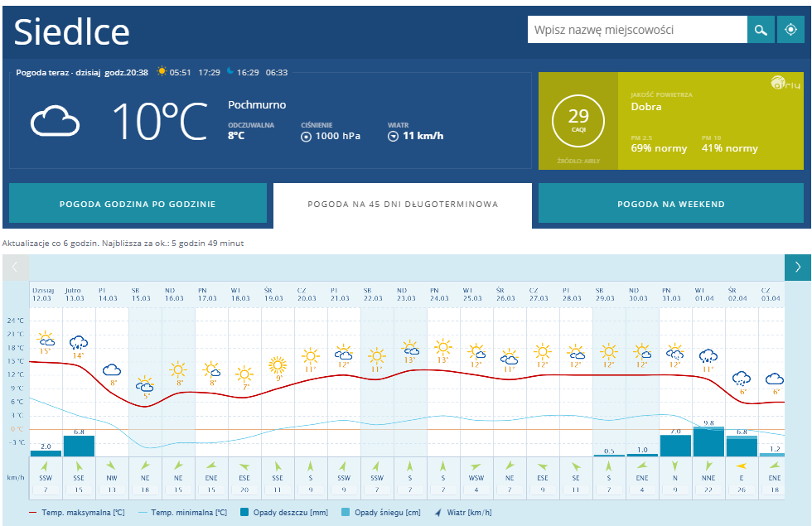The width and height of the screenshot is (812, 526).
Task: Click the wind direction icon beside 11 km/h
Action: (393, 137)
